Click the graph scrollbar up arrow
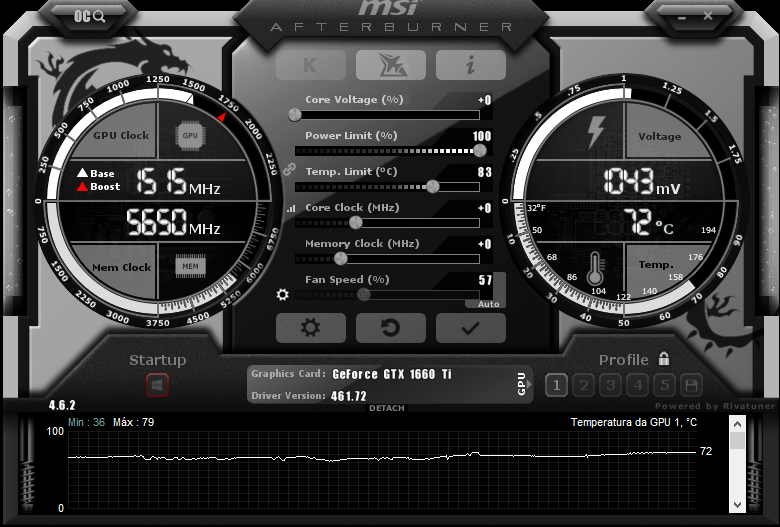 coord(737,424)
